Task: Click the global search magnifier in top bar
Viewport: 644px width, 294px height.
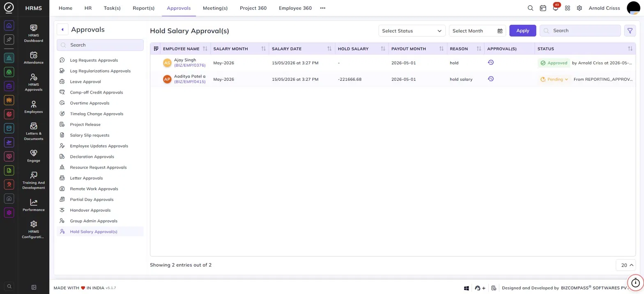Action: [530, 8]
